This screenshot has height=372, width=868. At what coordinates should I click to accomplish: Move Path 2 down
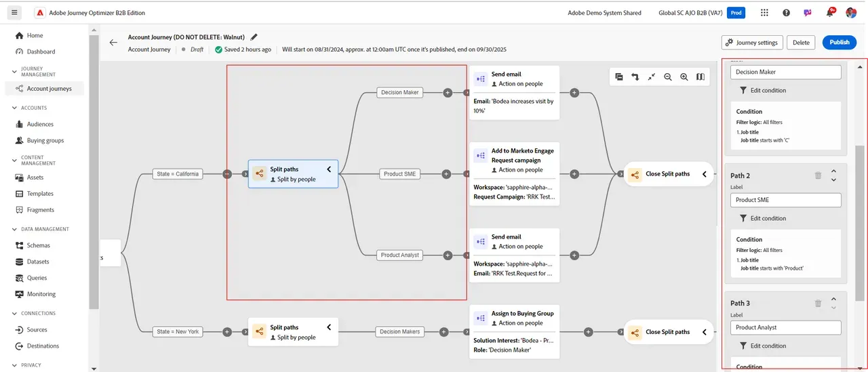pyautogui.click(x=833, y=180)
